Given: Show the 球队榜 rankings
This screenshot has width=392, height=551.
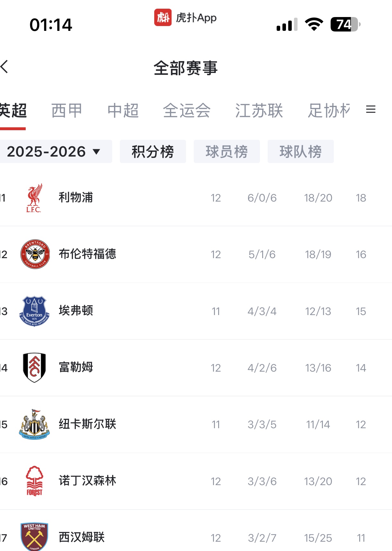Looking at the screenshot, I should (300, 151).
